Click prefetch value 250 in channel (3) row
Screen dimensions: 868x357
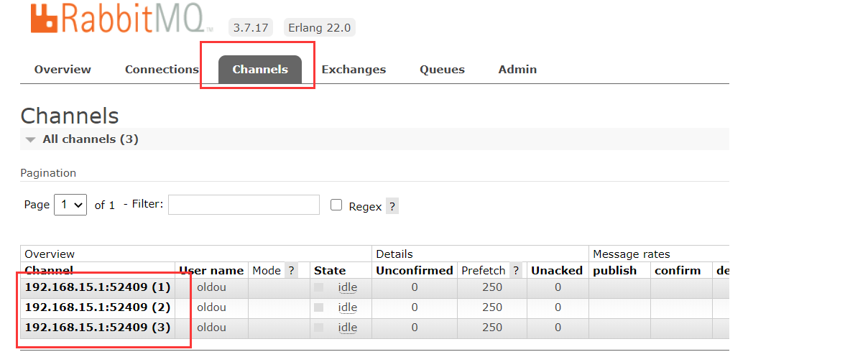(x=492, y=328)
